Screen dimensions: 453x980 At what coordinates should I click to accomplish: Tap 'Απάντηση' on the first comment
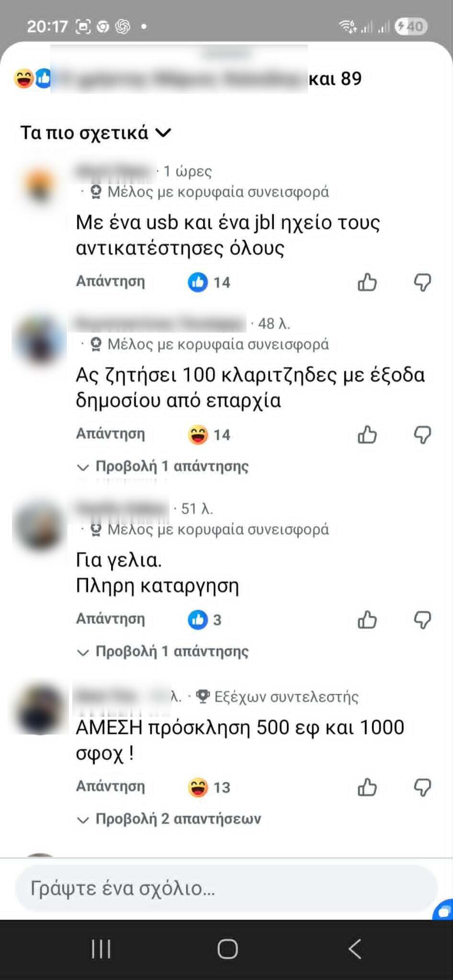pyautogui.click(x=112, y=281)
